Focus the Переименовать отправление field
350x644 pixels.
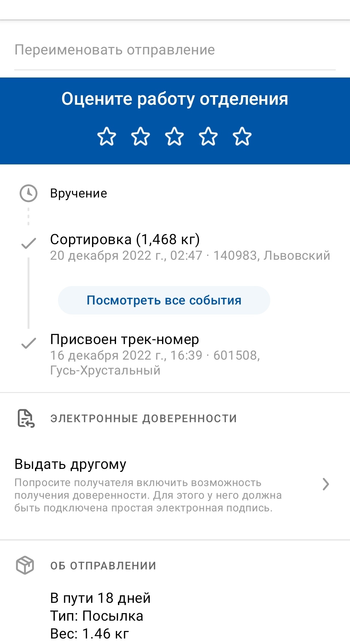(175, 50)
